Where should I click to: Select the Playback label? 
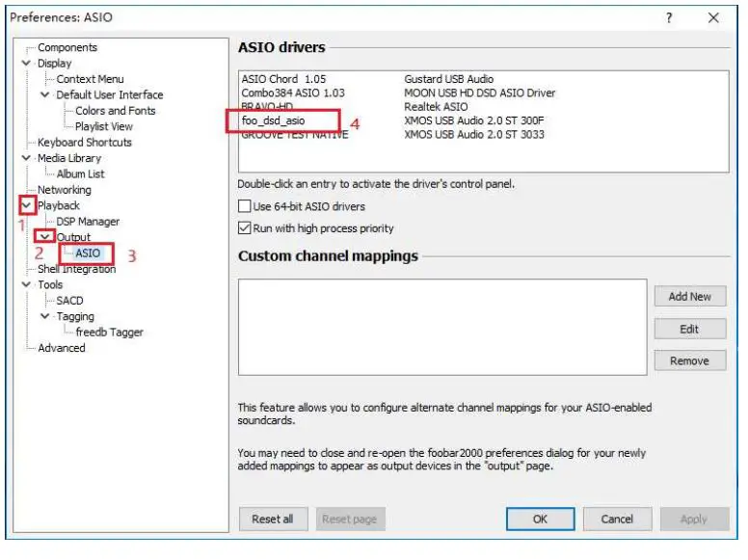[x=59, y=205]
